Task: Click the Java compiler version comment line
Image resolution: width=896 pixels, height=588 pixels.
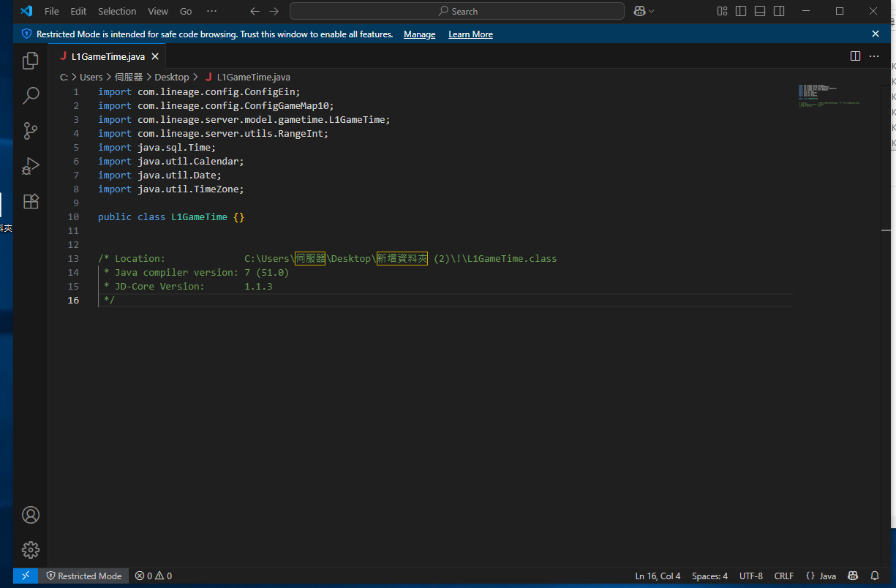Action: click(x=196, y=273)
